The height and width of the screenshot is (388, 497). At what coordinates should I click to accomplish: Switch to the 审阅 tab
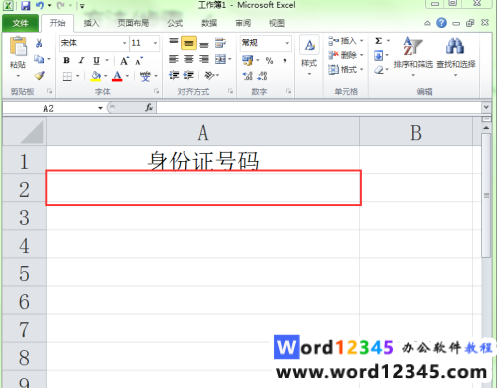click(x=243, y=23)
